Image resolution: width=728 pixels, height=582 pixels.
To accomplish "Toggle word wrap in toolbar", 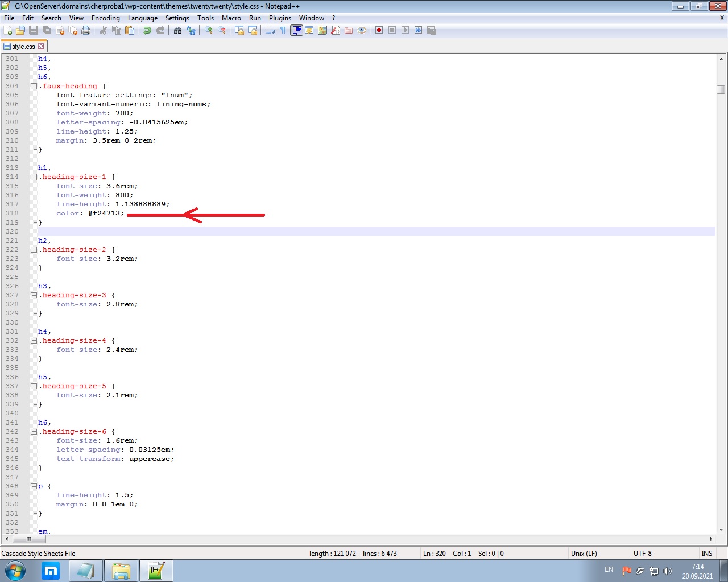I will pos(270,30).
